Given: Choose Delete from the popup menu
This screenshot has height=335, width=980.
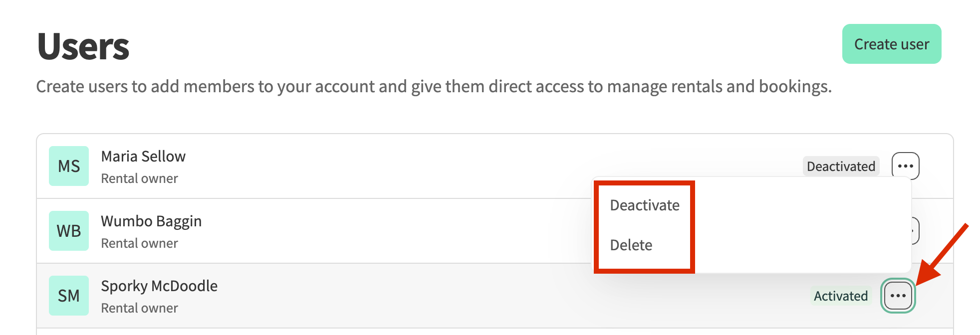Looking at the screenshot, I should [x=631, y=245].
